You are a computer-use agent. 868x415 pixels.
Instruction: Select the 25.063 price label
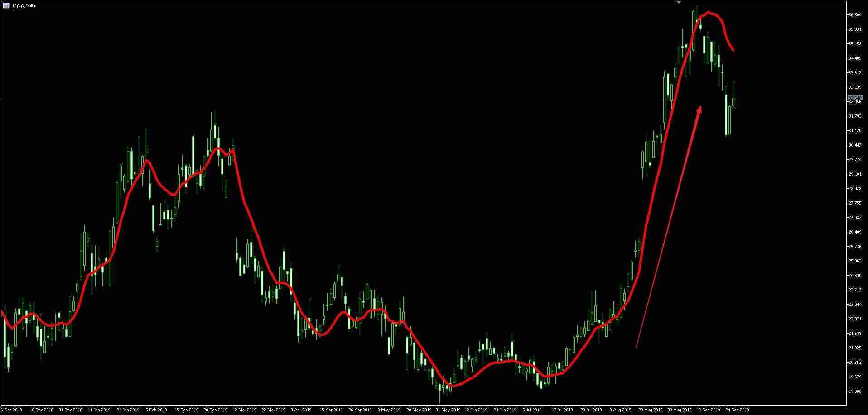[855, 261]
